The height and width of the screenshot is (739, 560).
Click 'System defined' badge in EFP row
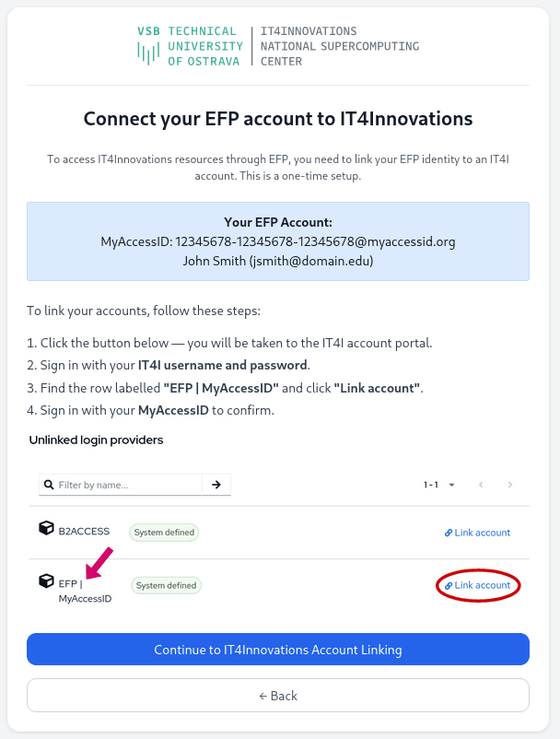pyautogui.click(x=166, y=585)
